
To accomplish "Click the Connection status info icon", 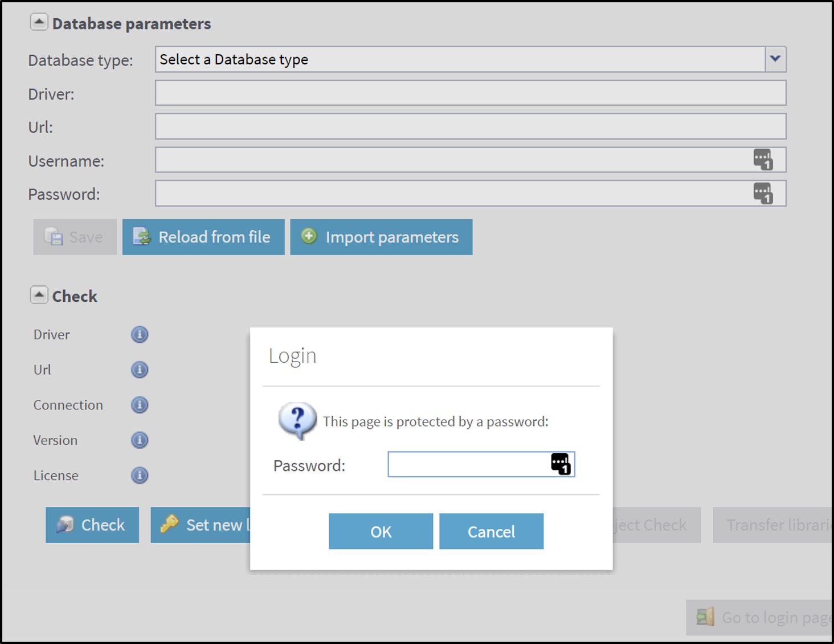I will point(140,405).
